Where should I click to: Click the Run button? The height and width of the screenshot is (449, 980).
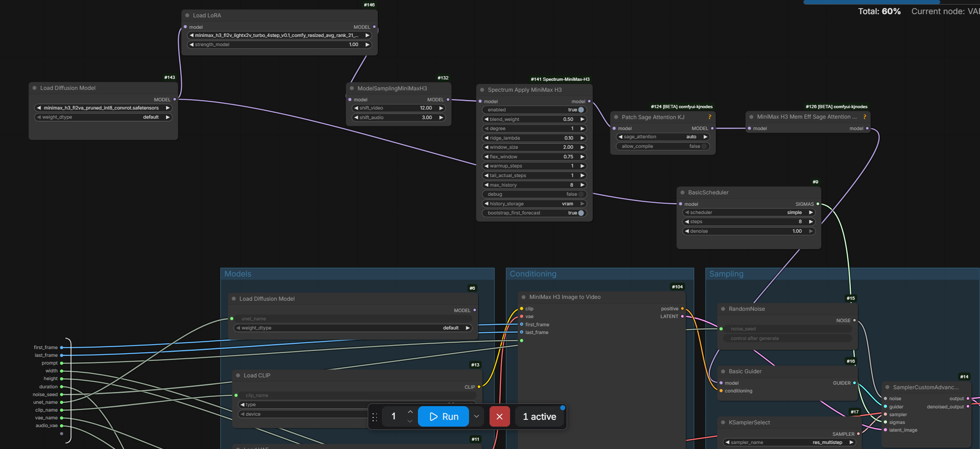coord(443,417)
